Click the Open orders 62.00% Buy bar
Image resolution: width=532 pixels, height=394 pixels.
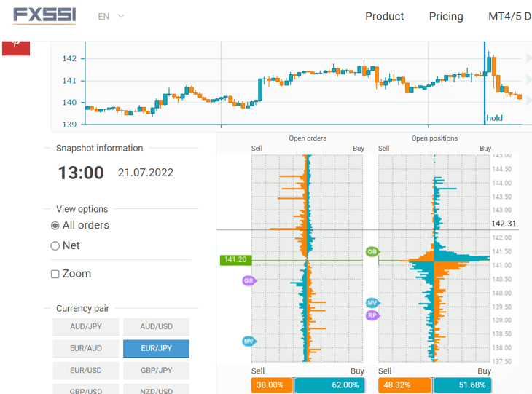(x=329, y=385)
